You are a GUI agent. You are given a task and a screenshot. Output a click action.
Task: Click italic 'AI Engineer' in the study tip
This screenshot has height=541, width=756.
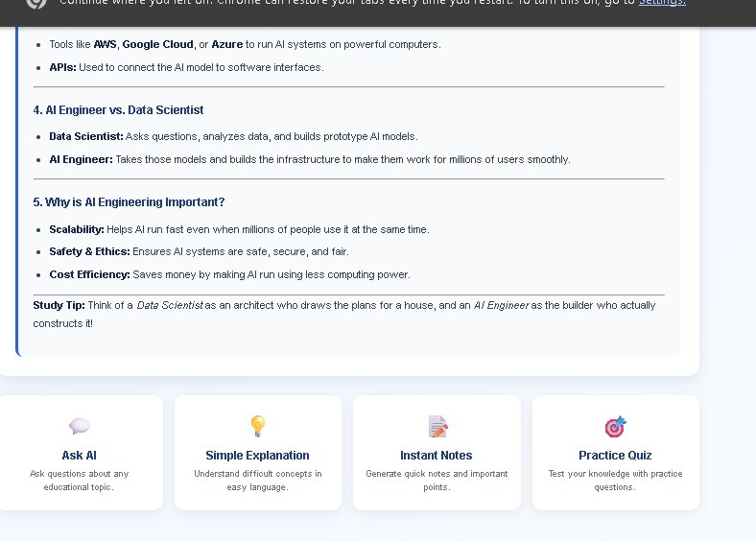[502, 305]
